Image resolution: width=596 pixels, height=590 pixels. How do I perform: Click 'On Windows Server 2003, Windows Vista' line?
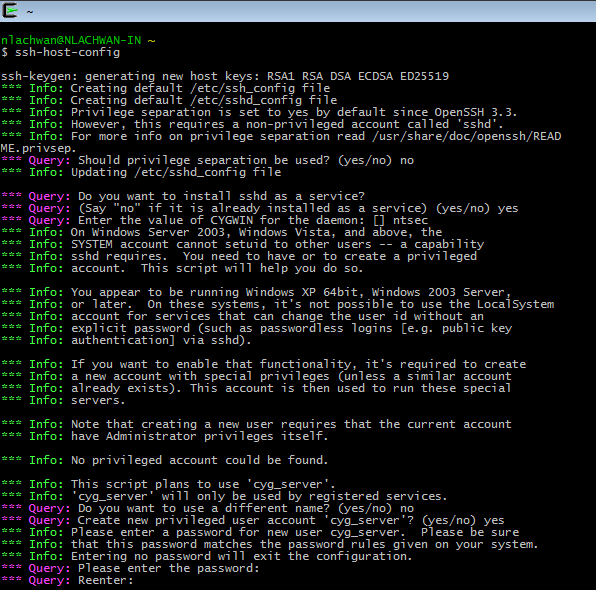tap(222, 232)
